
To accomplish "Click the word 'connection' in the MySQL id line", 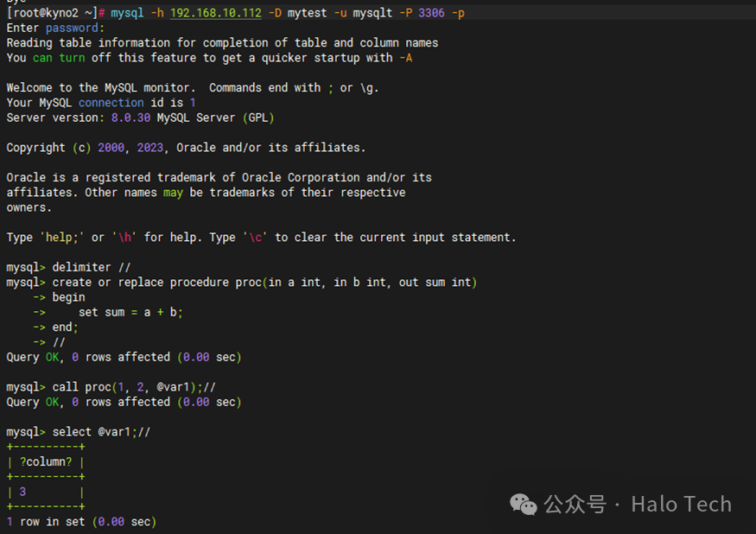I will click(111, 103).
